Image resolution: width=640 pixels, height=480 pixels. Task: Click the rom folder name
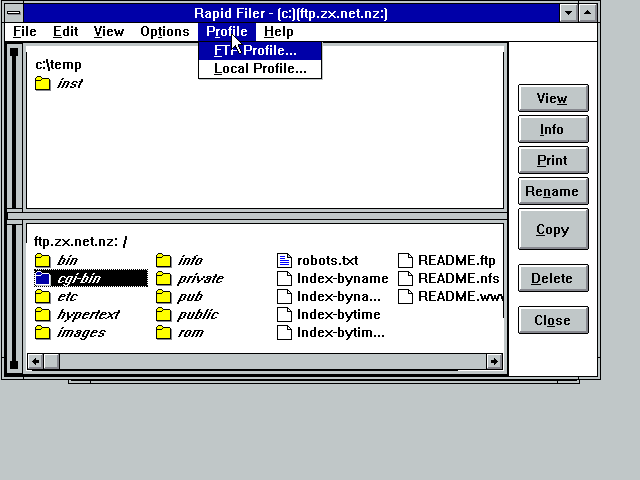pyautogui.click(x=191, y=333)
